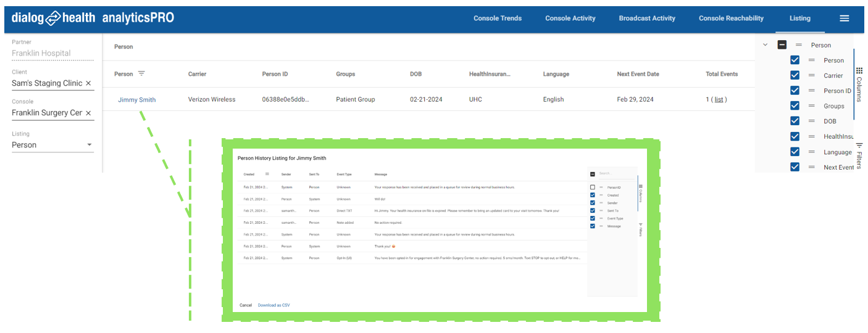The height and width of the screenshot is (333, 868).
Task: Click the Columns grid icon in main side panel
Action: click(x=859, y=71)
